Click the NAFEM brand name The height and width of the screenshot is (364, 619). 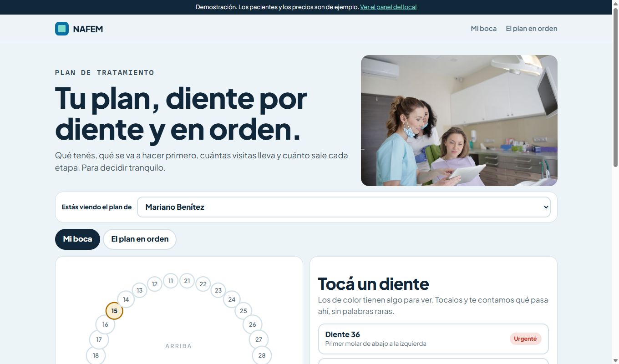(88, 29)
